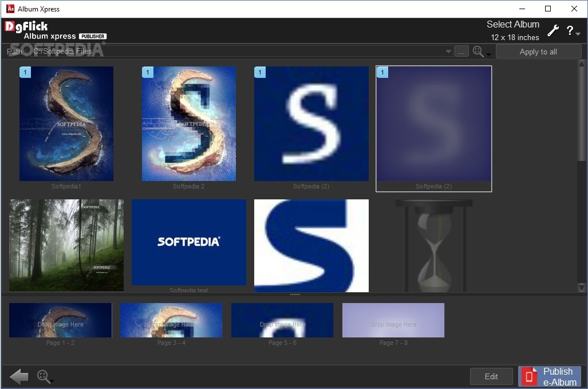Select the blue S on white thumbnail
The width and height of the screenshot is (588, 389).
[x=311, y=246]
